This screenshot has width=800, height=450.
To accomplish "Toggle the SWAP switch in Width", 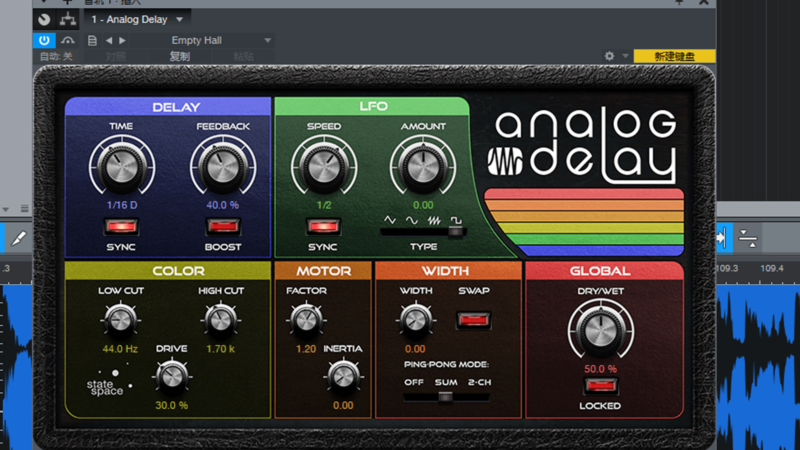I will pos(473,320).
